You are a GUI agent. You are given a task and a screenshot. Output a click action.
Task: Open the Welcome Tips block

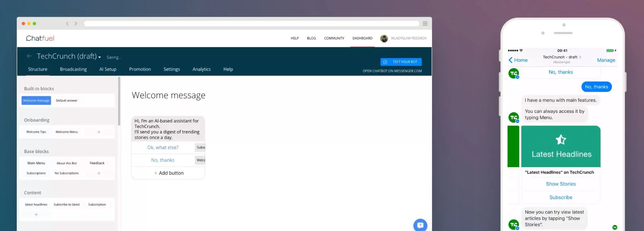point(36,132)
